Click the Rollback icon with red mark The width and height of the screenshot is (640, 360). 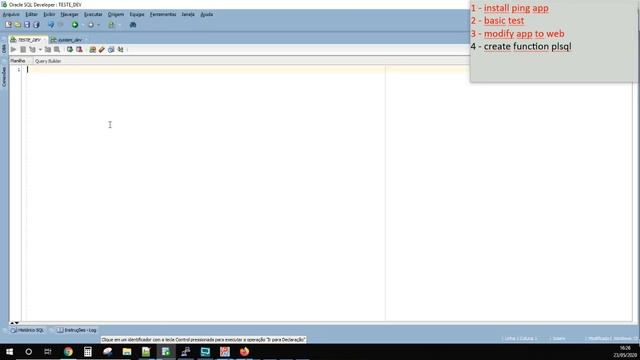click(x=79, y=49)
